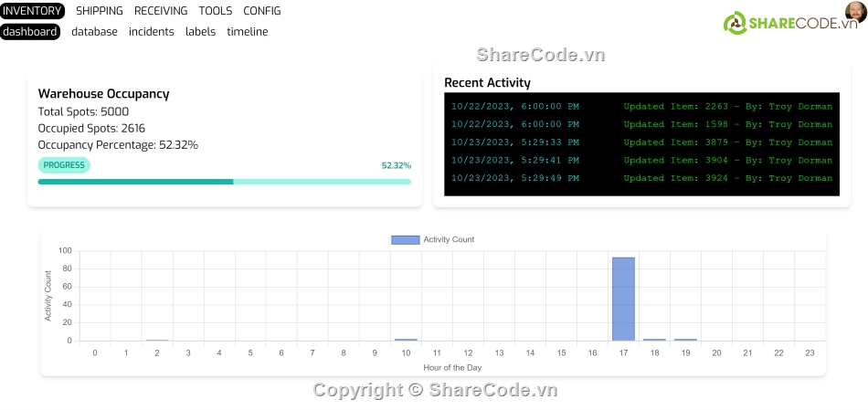
Task: Switch to the database tab
Action: coord(94,31)
